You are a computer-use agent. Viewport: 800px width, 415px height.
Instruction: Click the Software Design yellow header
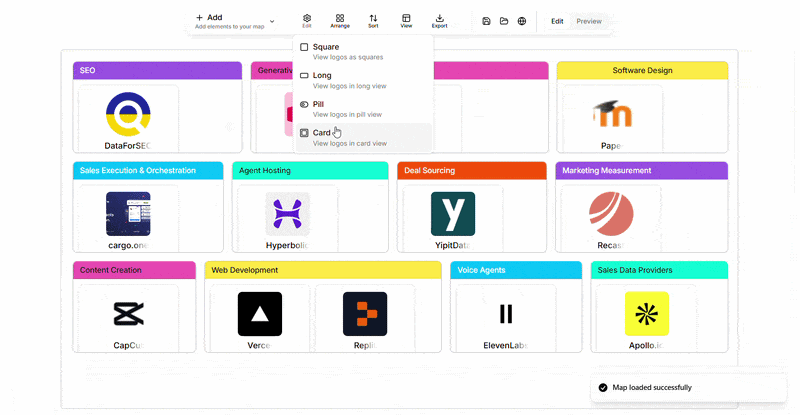click(642, 70)
